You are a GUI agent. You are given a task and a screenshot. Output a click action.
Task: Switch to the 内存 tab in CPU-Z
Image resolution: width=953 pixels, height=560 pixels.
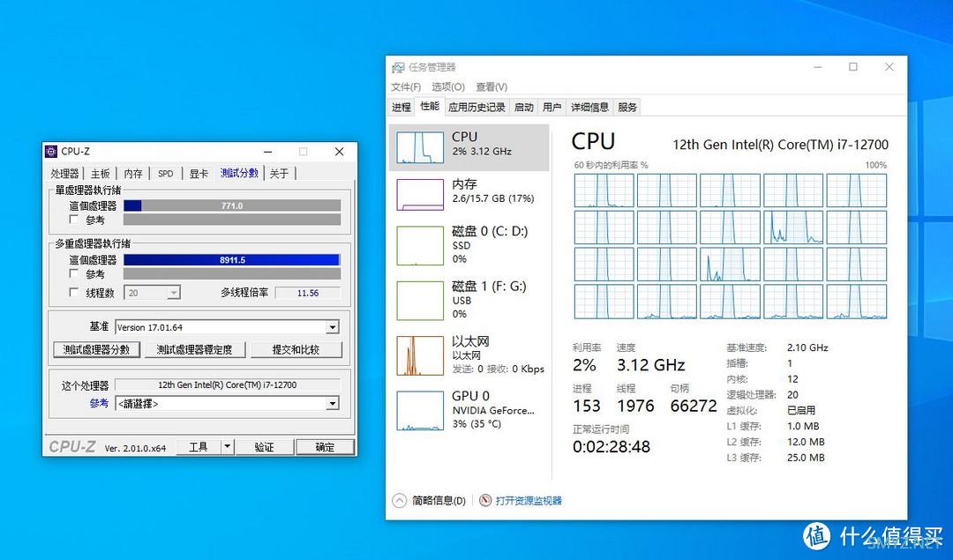point(133,174)
